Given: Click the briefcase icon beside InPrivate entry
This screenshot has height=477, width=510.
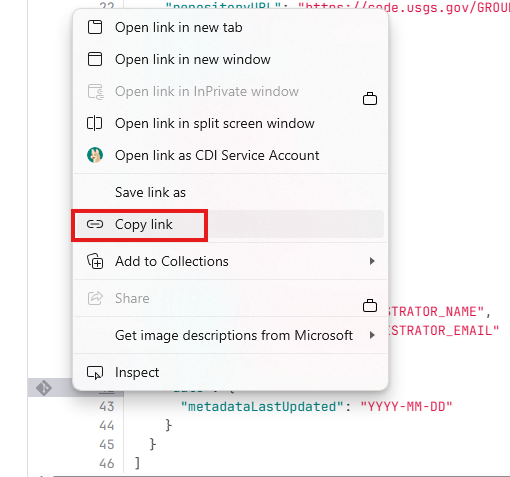Looking at the screenshot, I should pos(370,99).
